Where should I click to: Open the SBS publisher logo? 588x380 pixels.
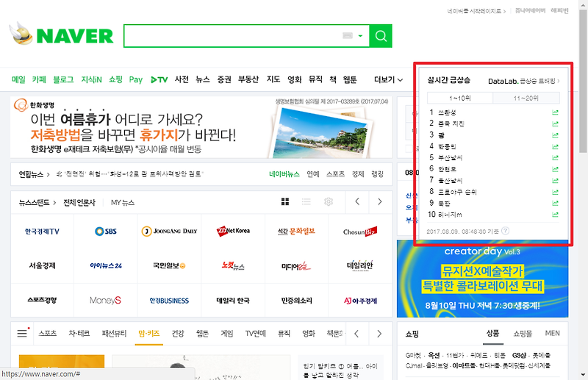tap(106, 231)
